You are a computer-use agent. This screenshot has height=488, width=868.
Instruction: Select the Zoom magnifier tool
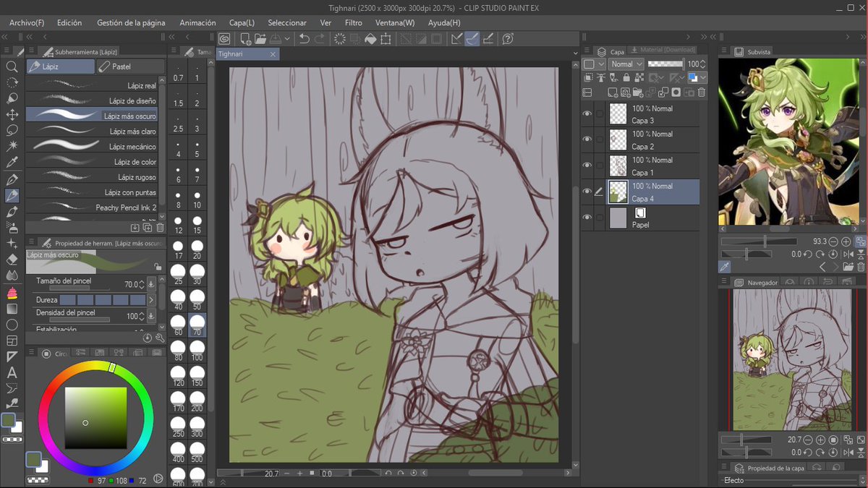tap(12, 67)
